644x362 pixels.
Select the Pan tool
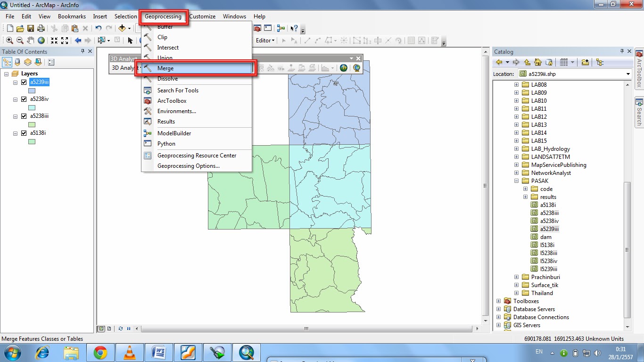(31, 40)
